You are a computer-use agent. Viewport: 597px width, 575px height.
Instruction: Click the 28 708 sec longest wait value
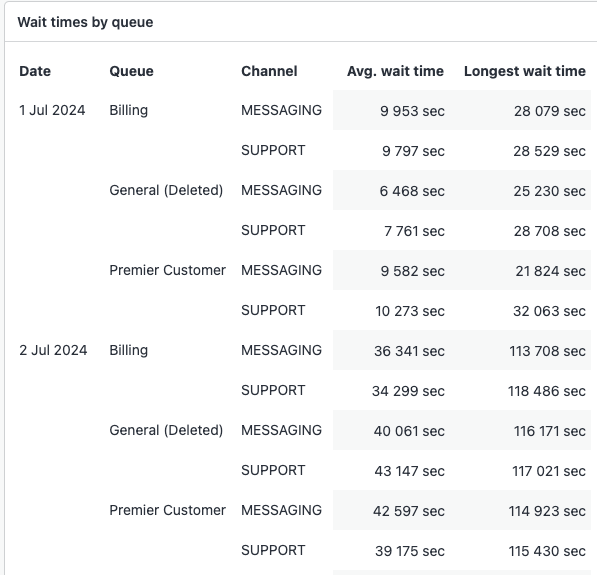(549, 231)
